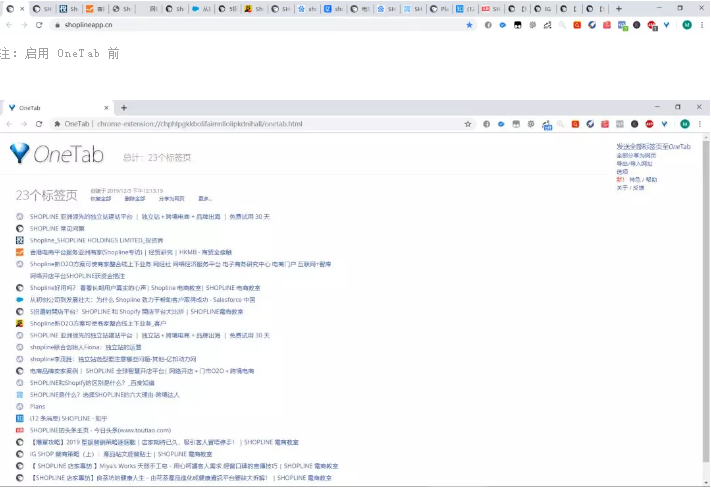Click the "关于 / 反馈" link
Screen dimensions: 711x488
[x=630, y=188]
